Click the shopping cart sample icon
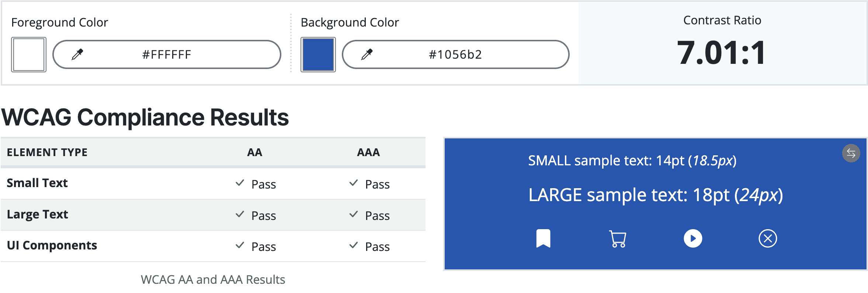The height and width of the screenshot is (293, 868). coord(618,239)
